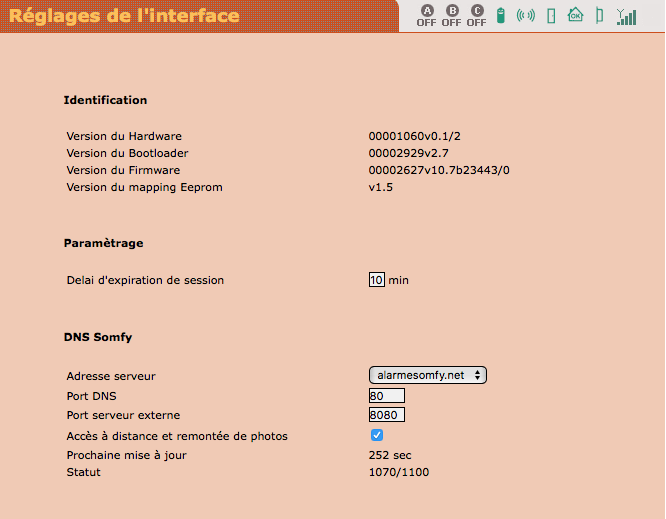Image resolution: width=666 pixels, height=519 pixels.
Task: Click the GSM signal strength bars icon
Action: [x=627, y=16]
